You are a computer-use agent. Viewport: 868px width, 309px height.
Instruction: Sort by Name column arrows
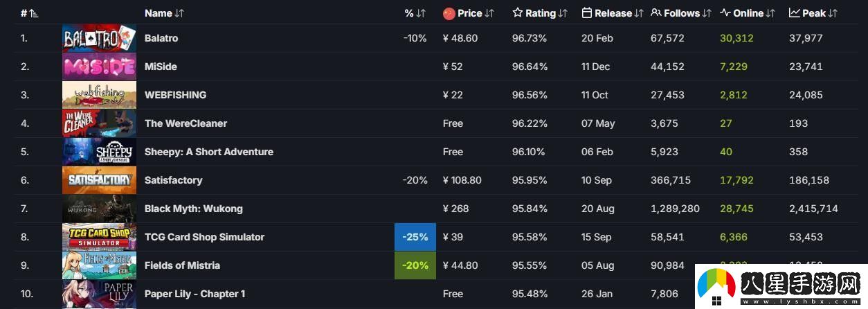[180, 13]
